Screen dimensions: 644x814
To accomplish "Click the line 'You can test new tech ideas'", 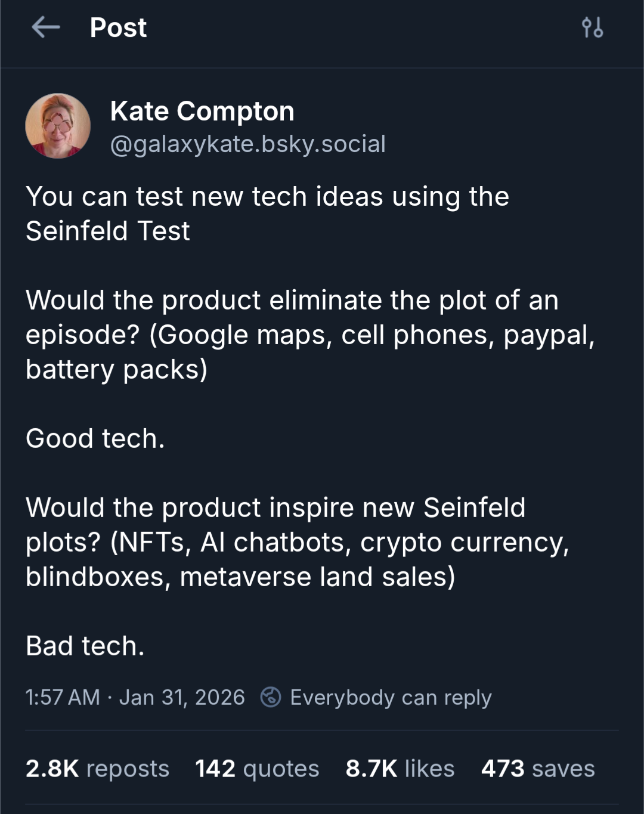I will (x=267, y=197).
